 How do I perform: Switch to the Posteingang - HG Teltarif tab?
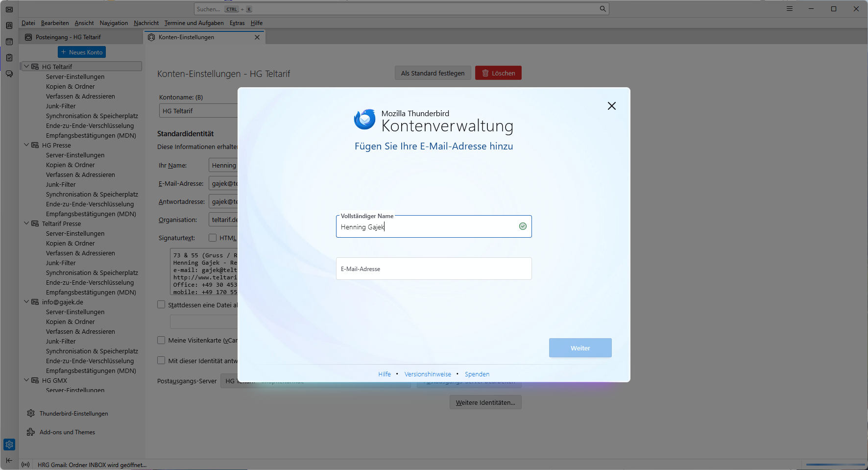68,37
